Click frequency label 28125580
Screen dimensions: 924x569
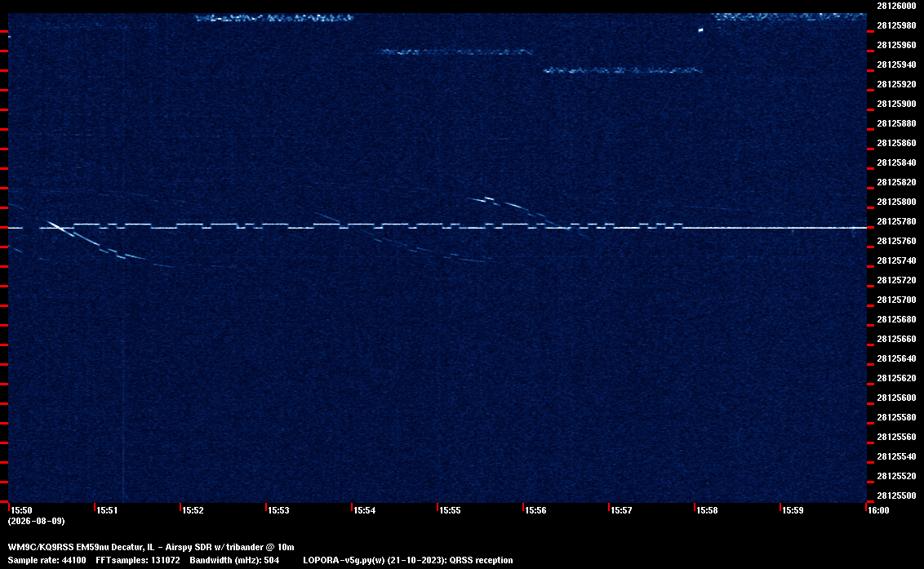click(896, 417)
